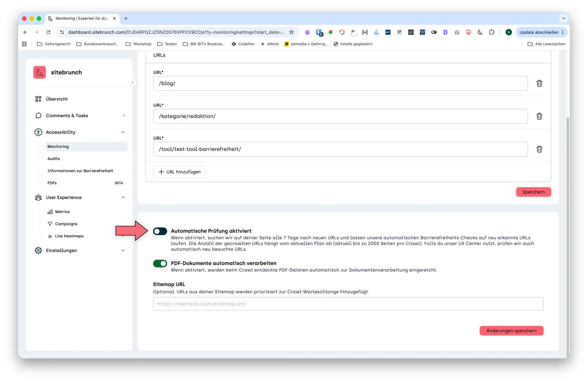Image resolution: width=588 pixels, height=382 pixels.
Task: Click the Campaigns funnel icon
Action: [50, 224]
